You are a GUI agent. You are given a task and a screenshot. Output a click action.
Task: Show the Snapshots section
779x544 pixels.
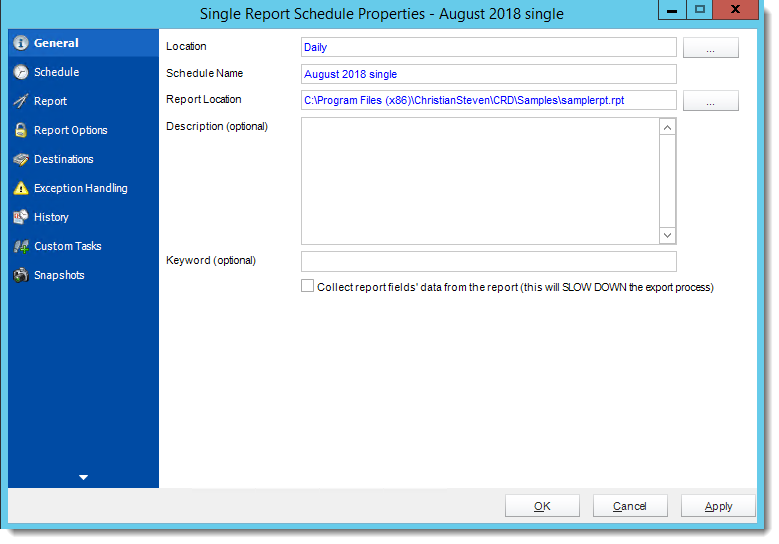[x=83, y=275]
